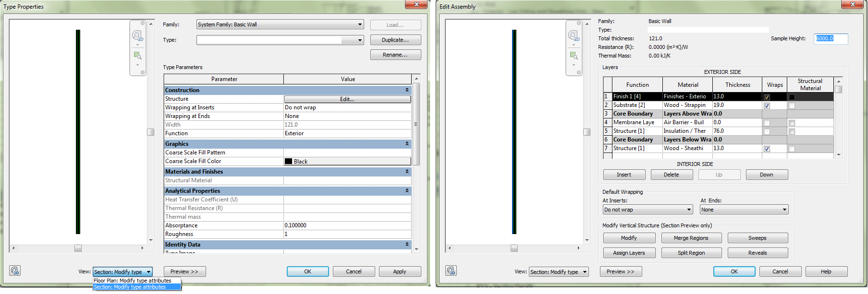Collapse the Graphics parameter group

[407, 144]
